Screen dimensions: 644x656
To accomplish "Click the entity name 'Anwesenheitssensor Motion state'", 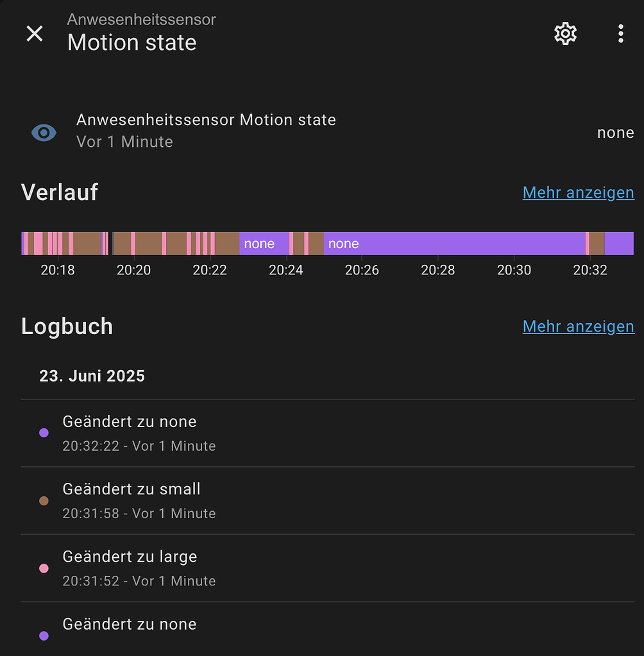I will coord(207,119).
